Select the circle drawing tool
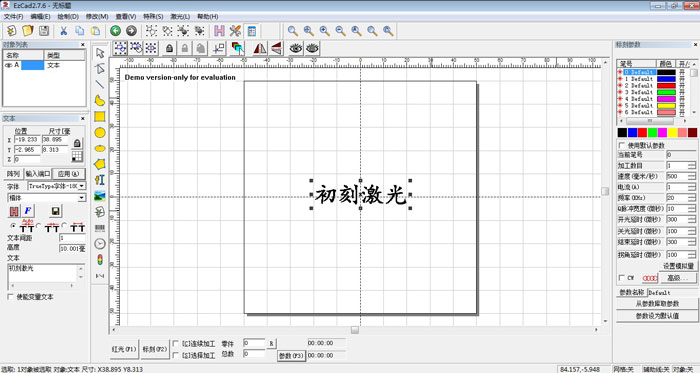The image size is (700, 373). click(x=100, y=133)
